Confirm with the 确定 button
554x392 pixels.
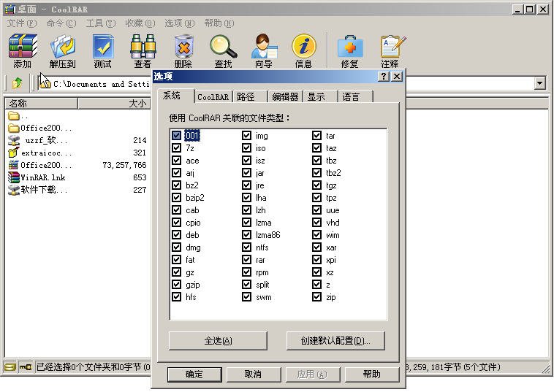pyautogui.click(x=194, y=374)
